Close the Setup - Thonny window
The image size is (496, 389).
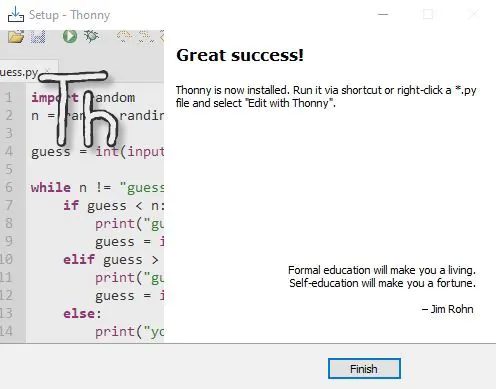click(x=473, y=14)
